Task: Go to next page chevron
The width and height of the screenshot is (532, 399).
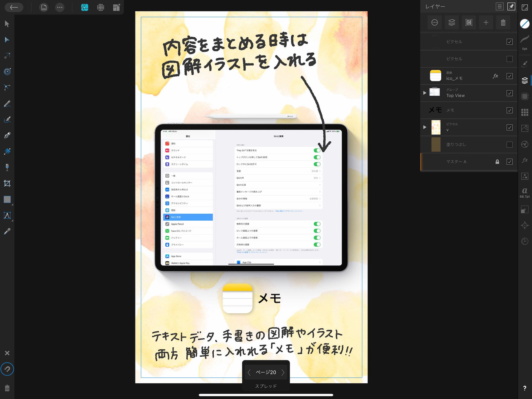Action: coord(283,372)
